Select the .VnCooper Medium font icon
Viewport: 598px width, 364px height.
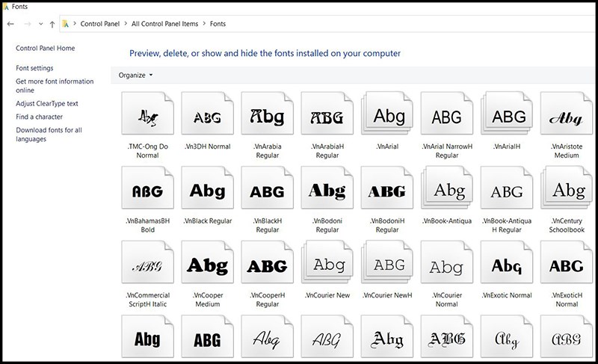(x=207, y=265)
